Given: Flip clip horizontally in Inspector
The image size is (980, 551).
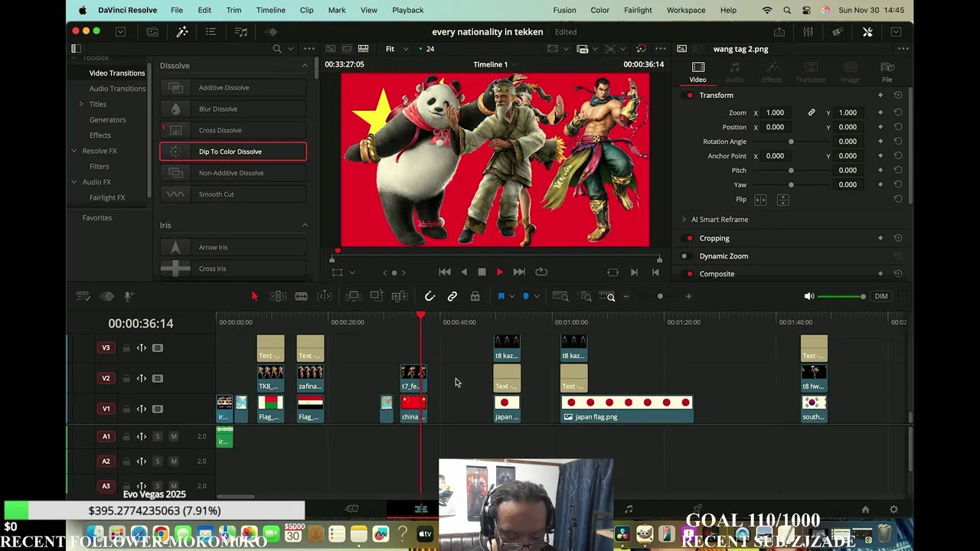Looking at the screenshot, I should 760,200.
